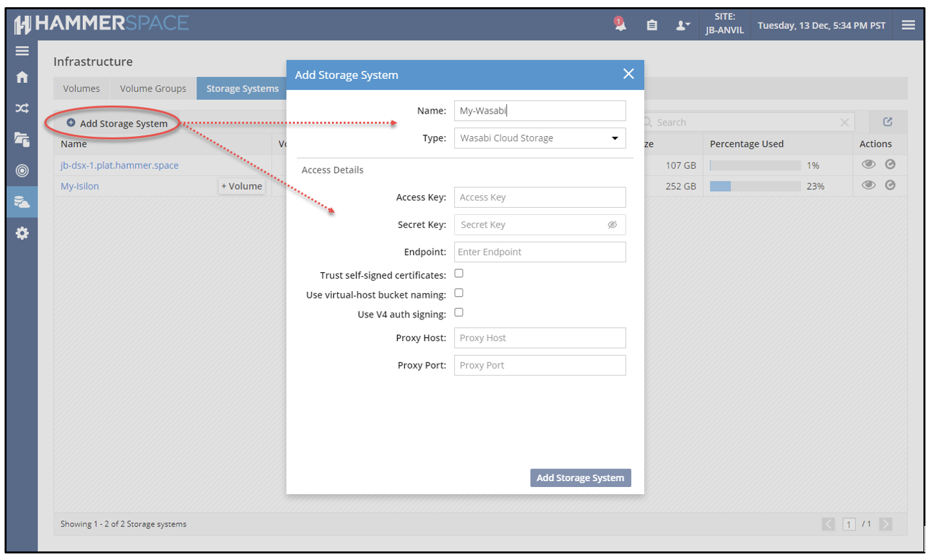
Task: Click the Access Key input field
Action: 540,197
